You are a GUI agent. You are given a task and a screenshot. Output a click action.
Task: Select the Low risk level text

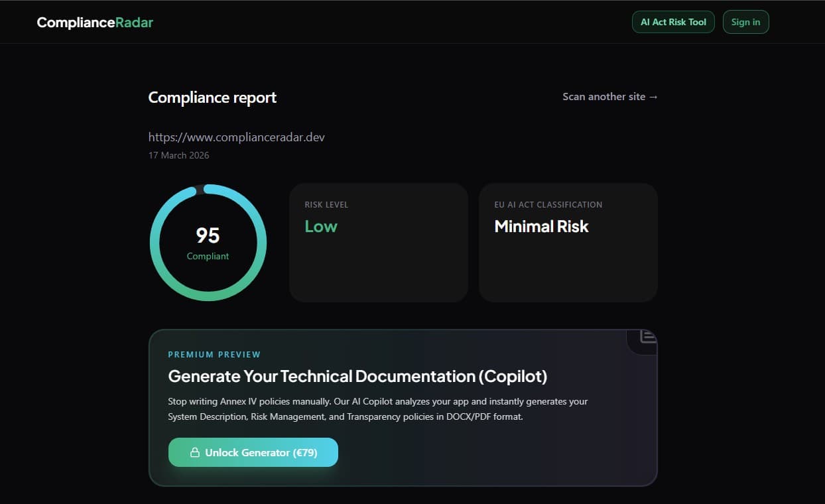pos(320,226)
